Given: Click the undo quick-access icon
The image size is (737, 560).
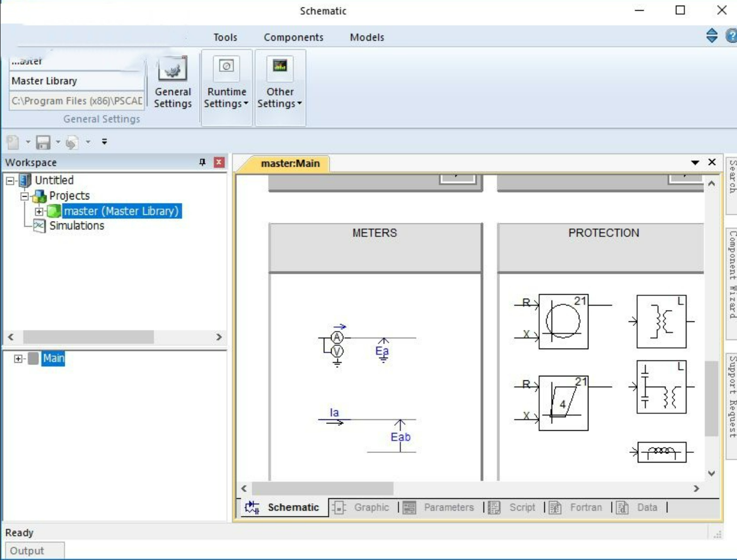Looking at the screenshot, I should point(72,142).
